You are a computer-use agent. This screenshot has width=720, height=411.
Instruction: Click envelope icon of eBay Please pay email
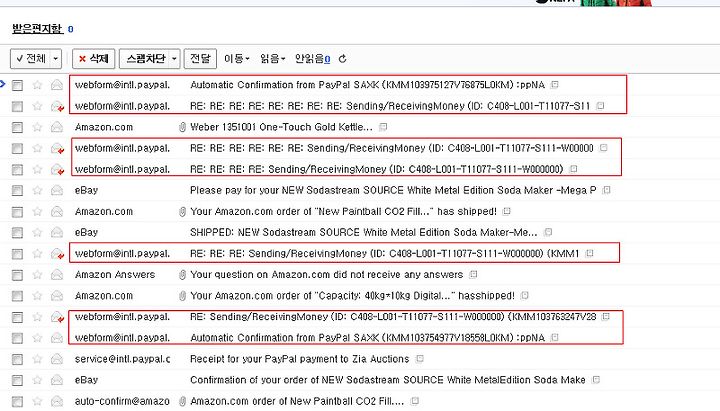coord(56,191)
